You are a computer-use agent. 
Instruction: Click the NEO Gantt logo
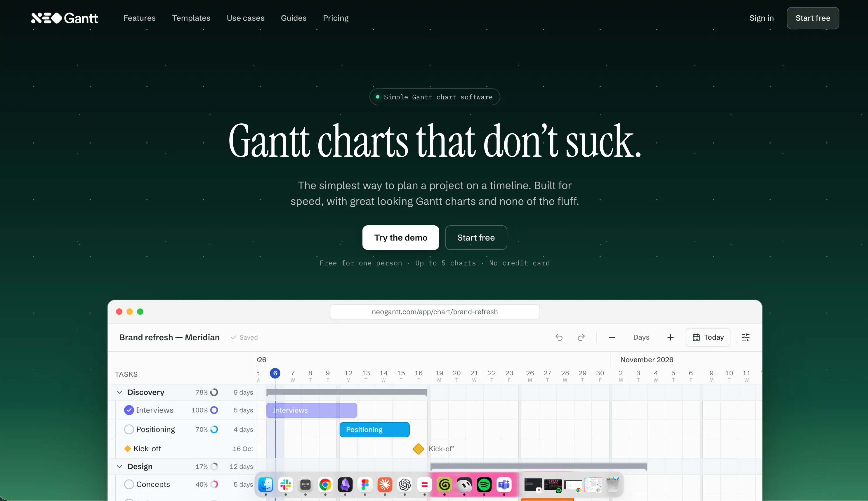pyautogui.click(x=64, y=18)
